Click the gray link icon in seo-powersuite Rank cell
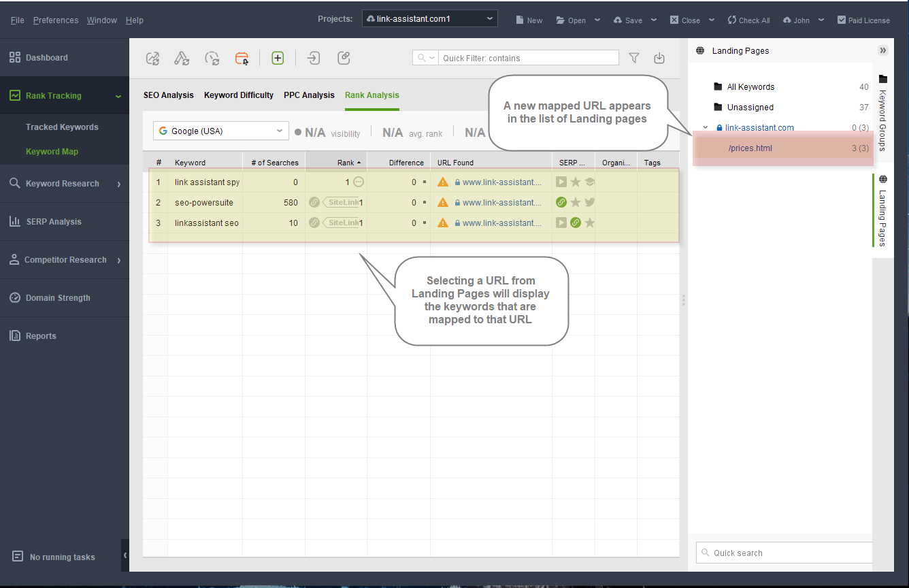The height and width of the screenshot is (588, 909). [x=314, y=203]
